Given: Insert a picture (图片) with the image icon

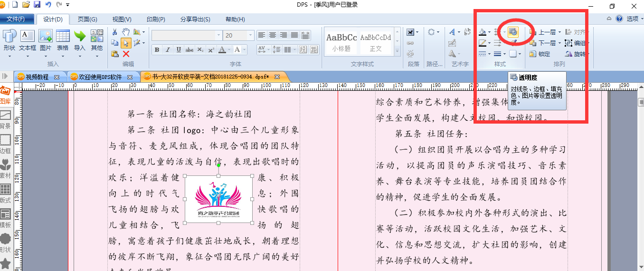Looking at the screenshot, I should pos(46,40).
